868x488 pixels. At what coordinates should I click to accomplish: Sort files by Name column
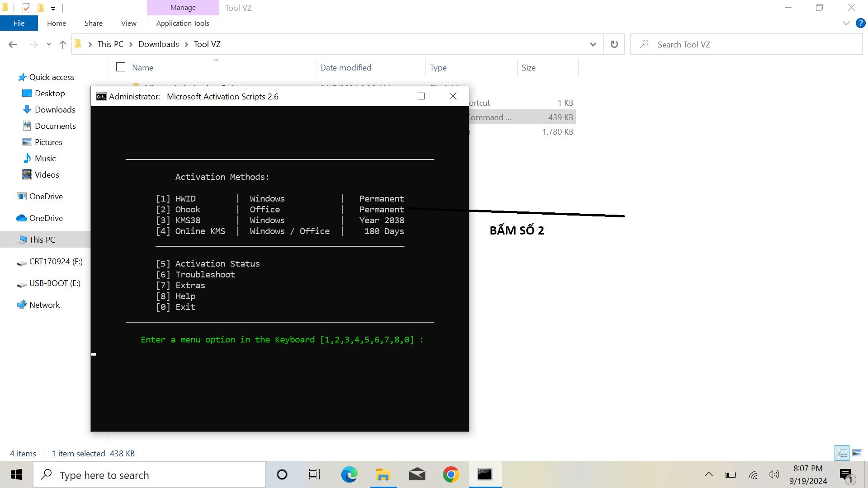[x=142, y=67]
